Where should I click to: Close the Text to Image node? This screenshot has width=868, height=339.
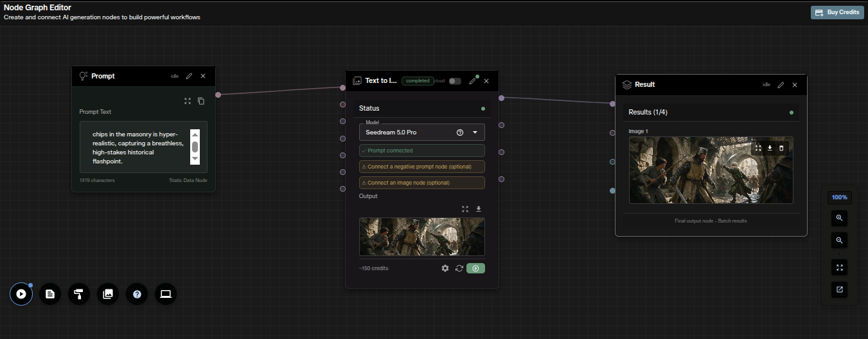[486, 81]
